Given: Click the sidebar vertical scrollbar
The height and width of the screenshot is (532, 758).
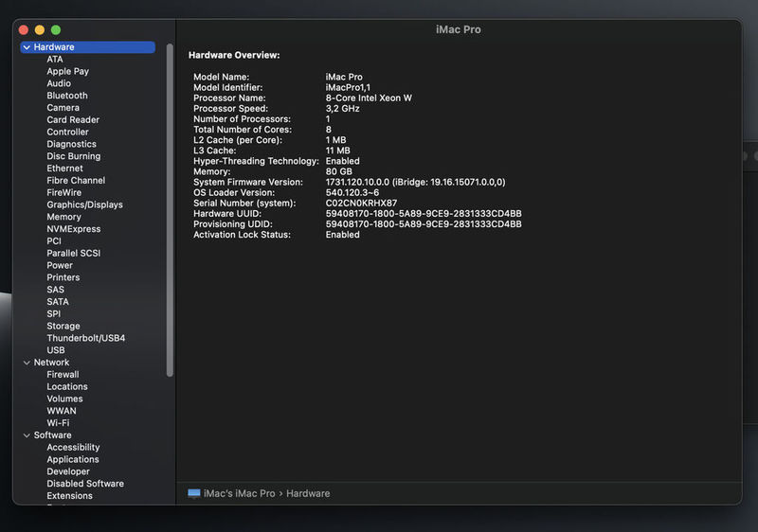Looking at the screenshot, I should pos(170,210).
